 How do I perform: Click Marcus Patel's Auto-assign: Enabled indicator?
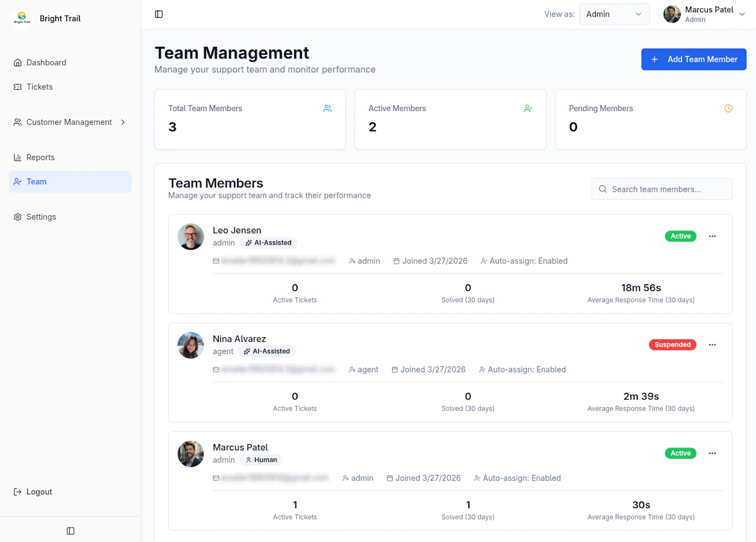[x=517, y=478]
